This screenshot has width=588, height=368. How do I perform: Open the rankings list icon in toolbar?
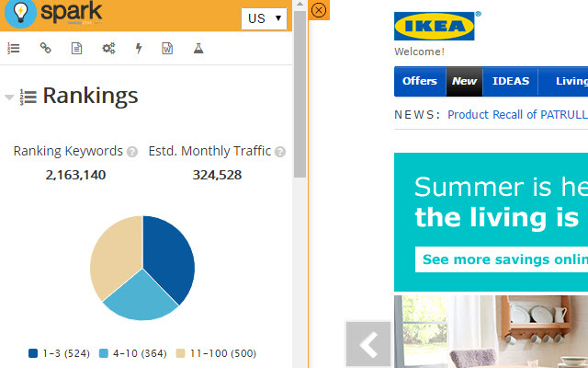[14, 48]
